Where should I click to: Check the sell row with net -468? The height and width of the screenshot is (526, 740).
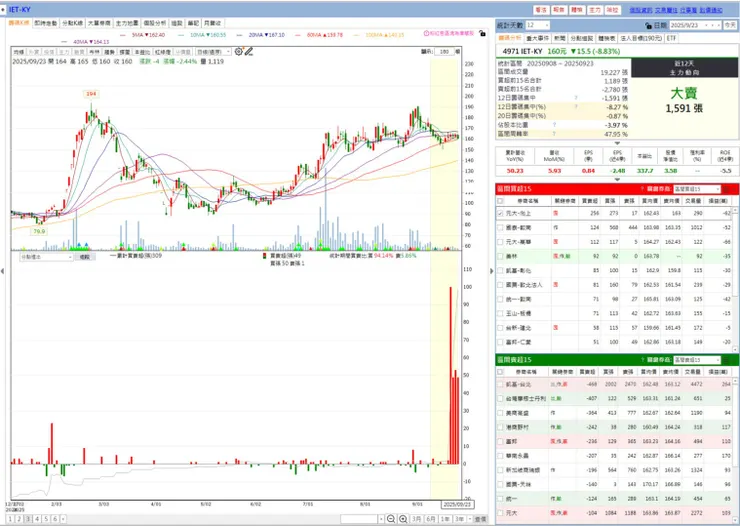pyautogui.click(x=500, y=384)
